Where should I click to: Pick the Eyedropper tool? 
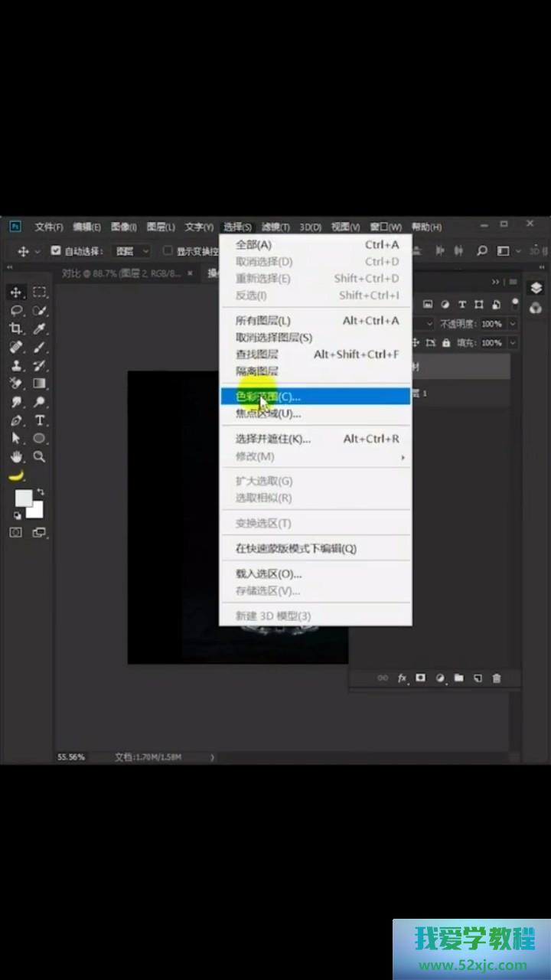pyautogui.click(x=40, y=328)
